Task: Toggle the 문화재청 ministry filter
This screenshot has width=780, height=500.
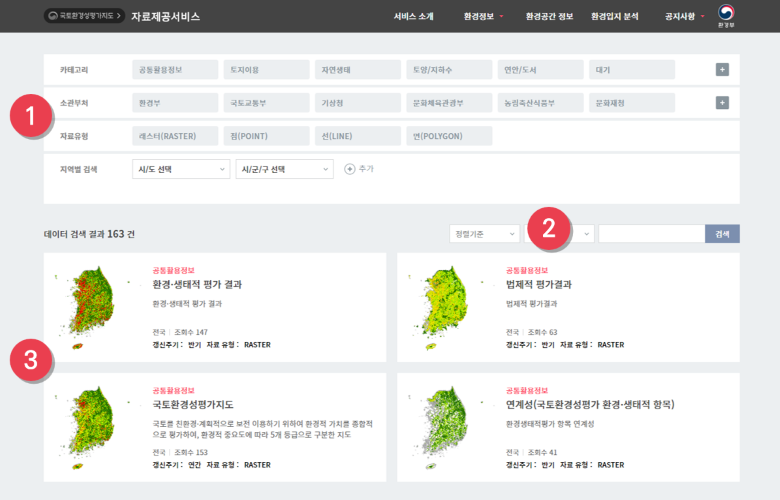Action: point(632,103)
